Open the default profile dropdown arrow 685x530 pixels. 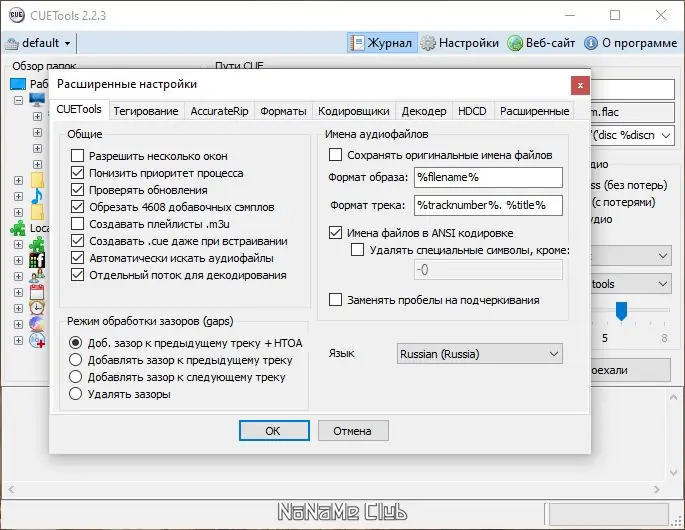tap(67, 43)
